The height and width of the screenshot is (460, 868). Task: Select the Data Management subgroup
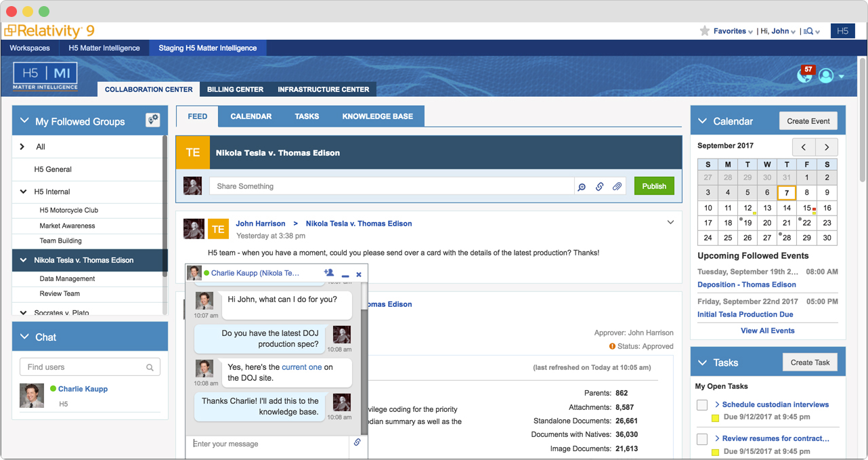coord(67,278)
